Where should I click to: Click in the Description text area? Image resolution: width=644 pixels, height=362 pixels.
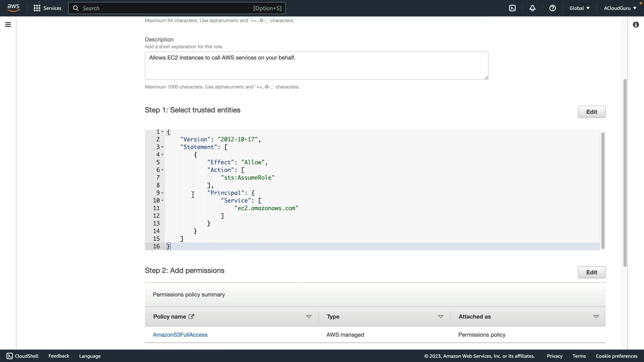click(x=316, y=66)
